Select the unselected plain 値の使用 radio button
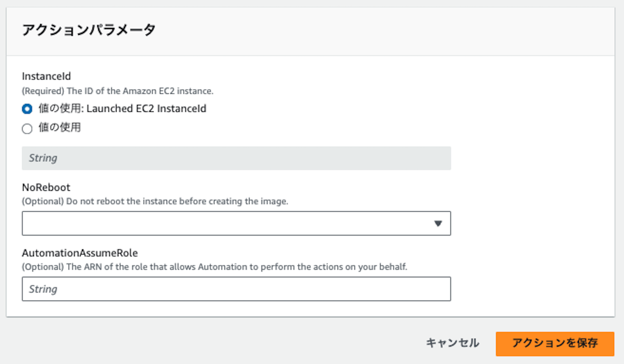The height and width of the screenshot is (364, 624). pos(27,129)
